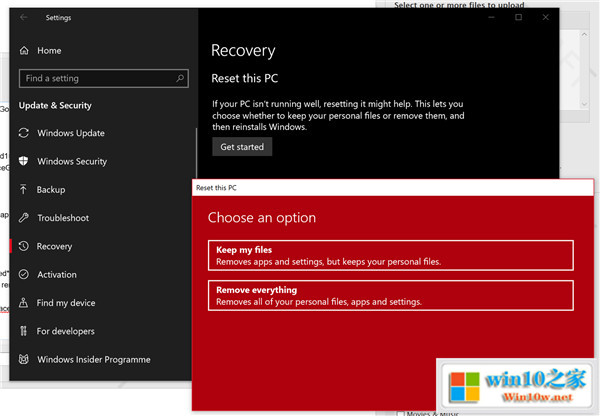Open Windows Insider Programme page
The height and width of the screenshot is (416, 600).
tap(94, 359)
